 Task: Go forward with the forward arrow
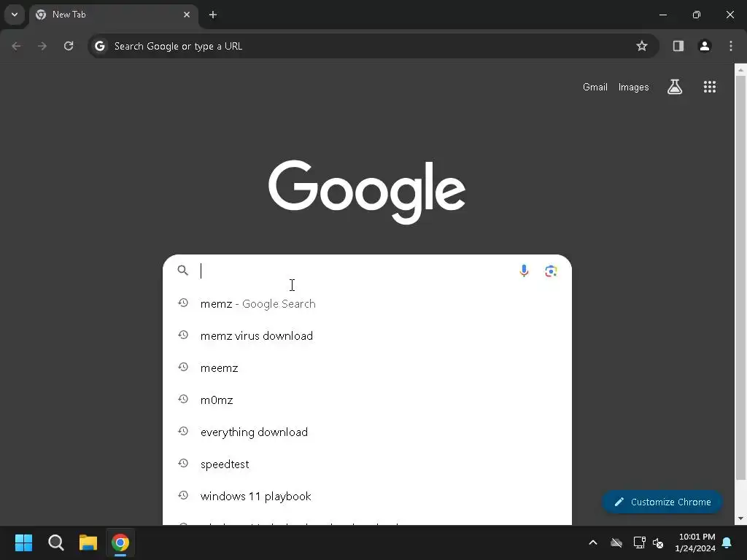tap(42, 46)
